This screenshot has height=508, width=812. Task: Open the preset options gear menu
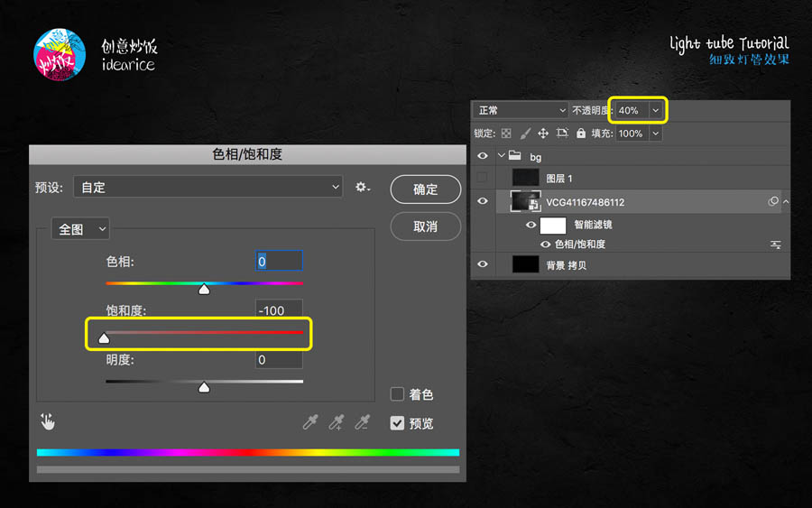pos(363,188)
